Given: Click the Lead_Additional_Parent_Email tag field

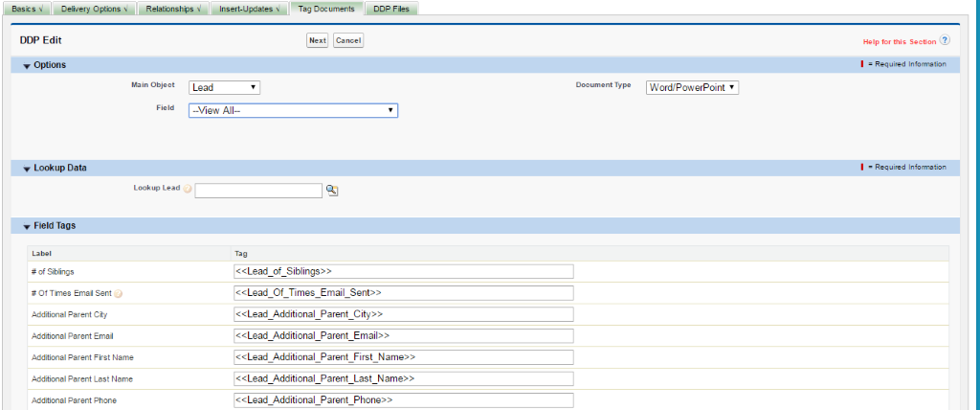Looking at the screenshot, I should tap(404, 336).
